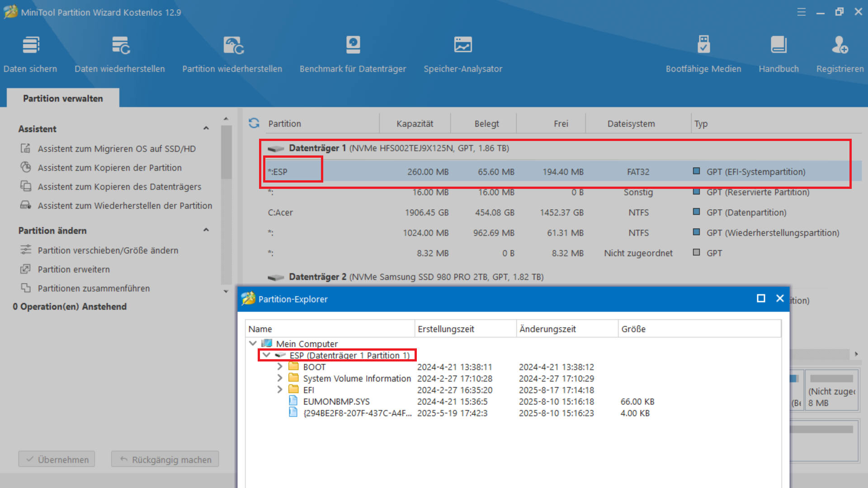Sort the list by the Kapazität column
868x488 pixels.
pos(415,123)
